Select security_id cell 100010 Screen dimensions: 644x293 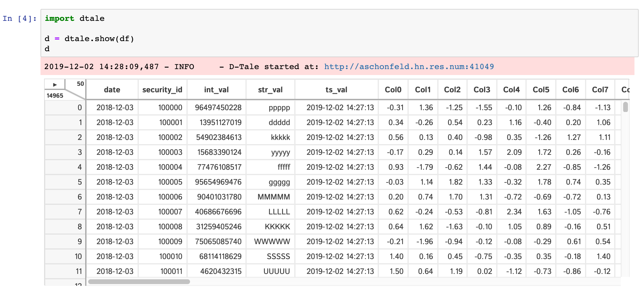[x=170, y=256]
